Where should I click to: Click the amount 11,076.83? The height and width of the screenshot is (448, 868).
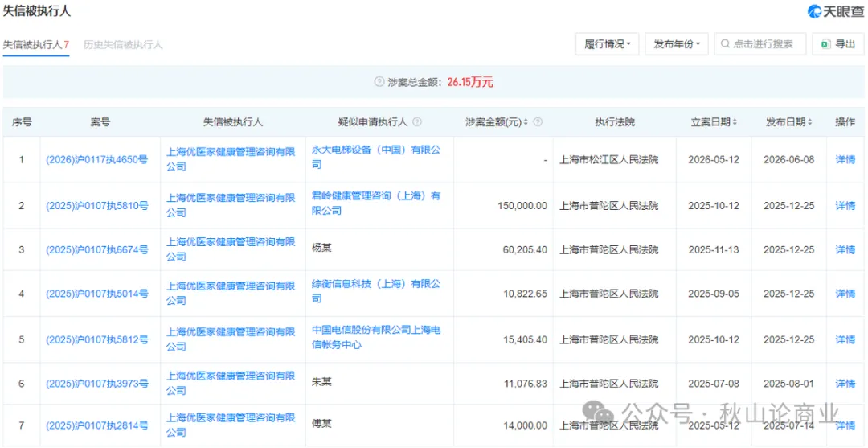point(525,383)
